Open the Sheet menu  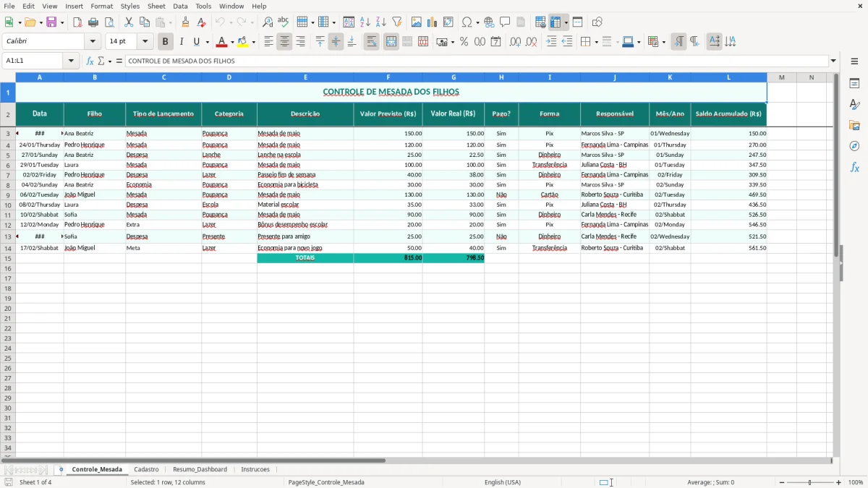pyautogui.click(x=156, y=6)
